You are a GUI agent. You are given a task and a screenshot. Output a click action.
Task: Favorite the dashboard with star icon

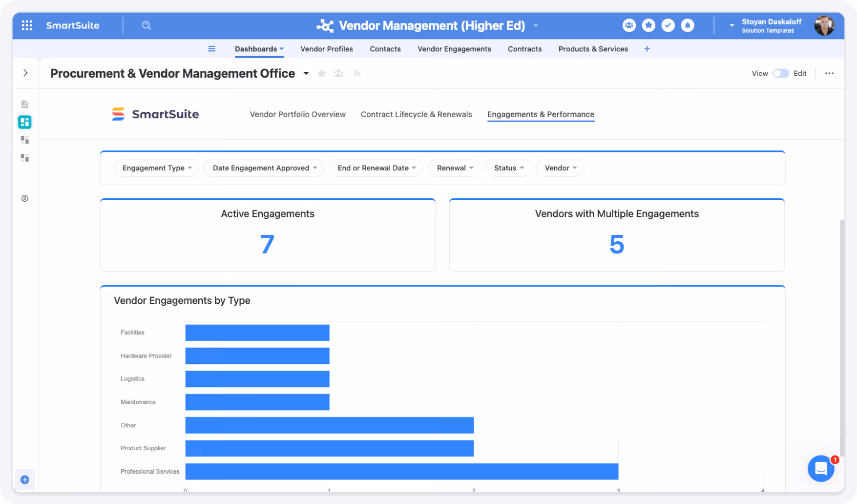pos(322,73)
